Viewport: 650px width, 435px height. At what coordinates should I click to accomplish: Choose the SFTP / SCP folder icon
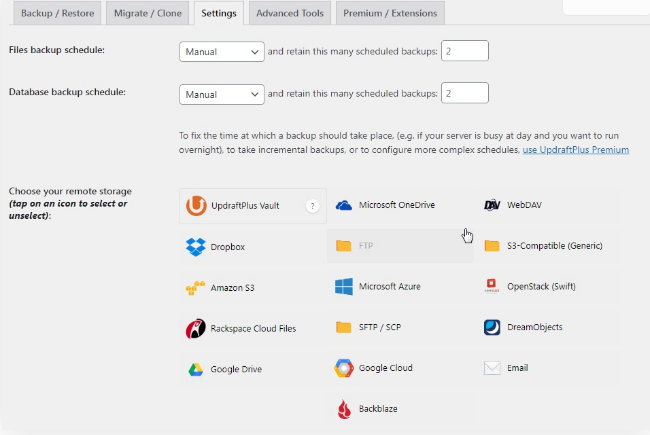[344, 327]
